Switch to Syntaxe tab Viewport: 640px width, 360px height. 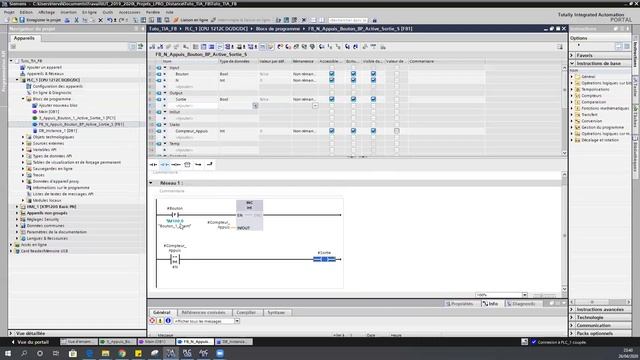276,312
